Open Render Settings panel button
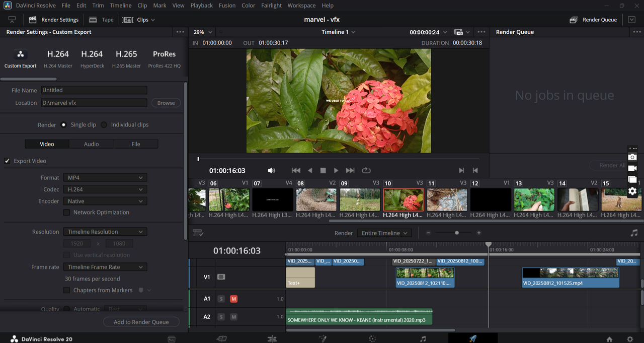The image size is (644, 343). click(54, 20)
